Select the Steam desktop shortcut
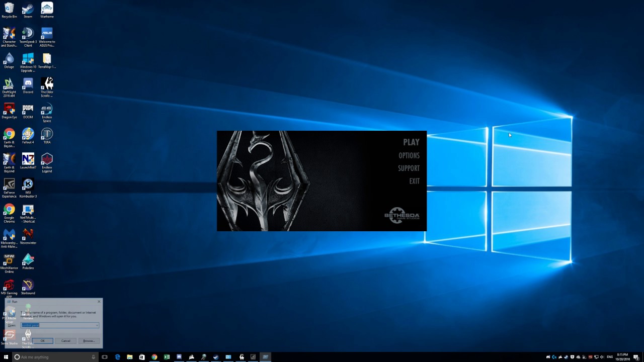This screenshot has height=362, width=644. [x=28, y=10]
